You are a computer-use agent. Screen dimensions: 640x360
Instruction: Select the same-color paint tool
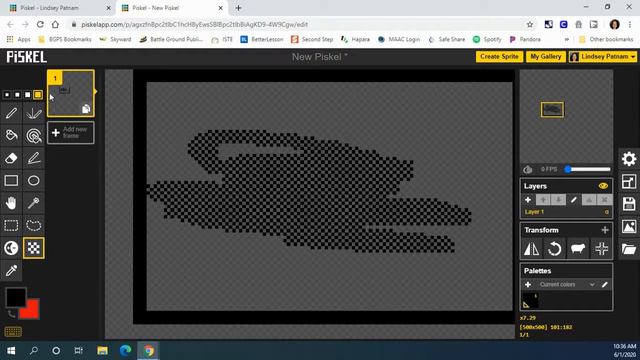[33, 136]
